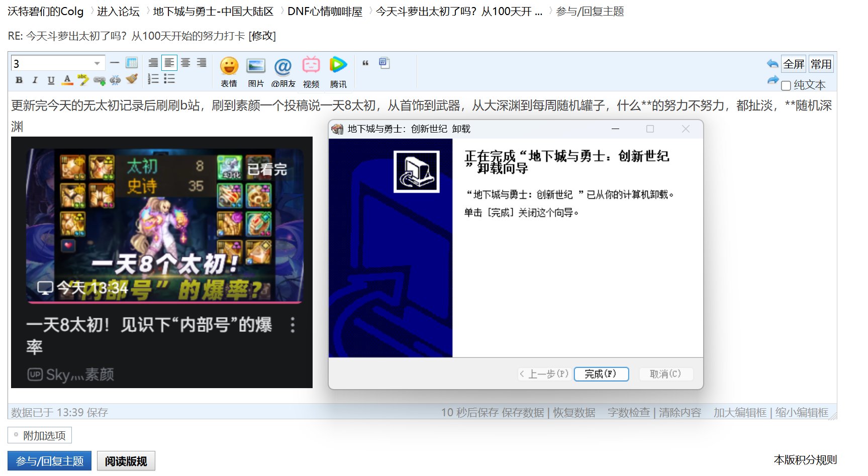Shrink editor with 缩小编辑框
Image resolution: width=868 pixels, height=476 pixels.
pos(802,412)
